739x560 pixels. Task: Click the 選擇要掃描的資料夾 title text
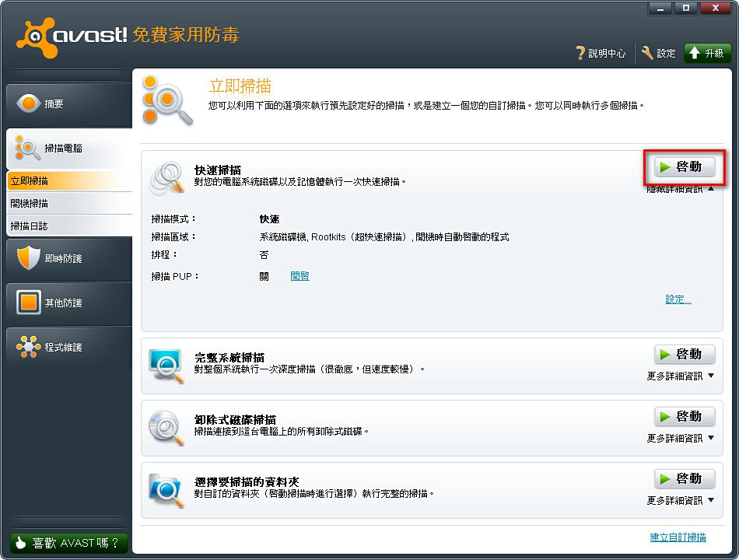tap(247, 481)
